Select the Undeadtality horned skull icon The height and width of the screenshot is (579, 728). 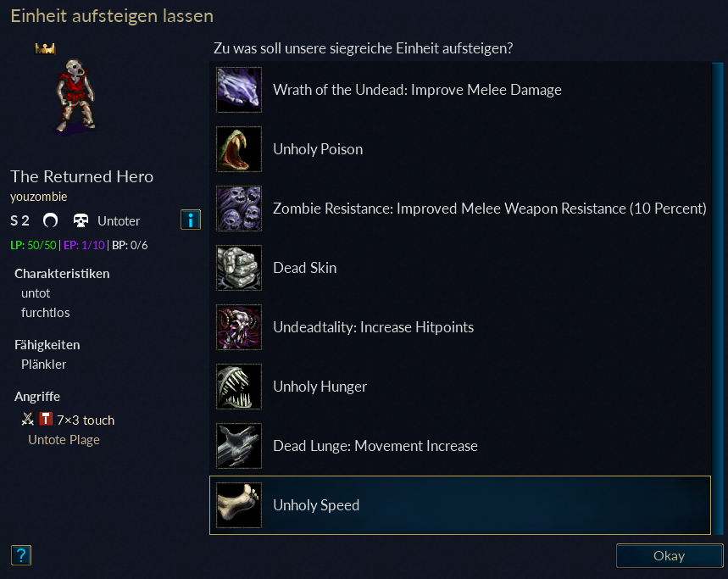pyautogui.click(x=239, y=327)
